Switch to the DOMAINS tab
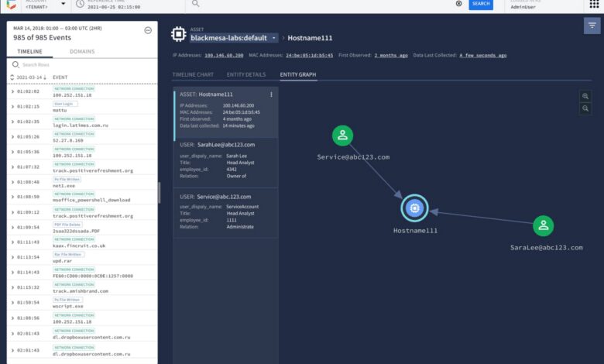The image size is (604, 364). pyautogui.click(x=82, y=52)
